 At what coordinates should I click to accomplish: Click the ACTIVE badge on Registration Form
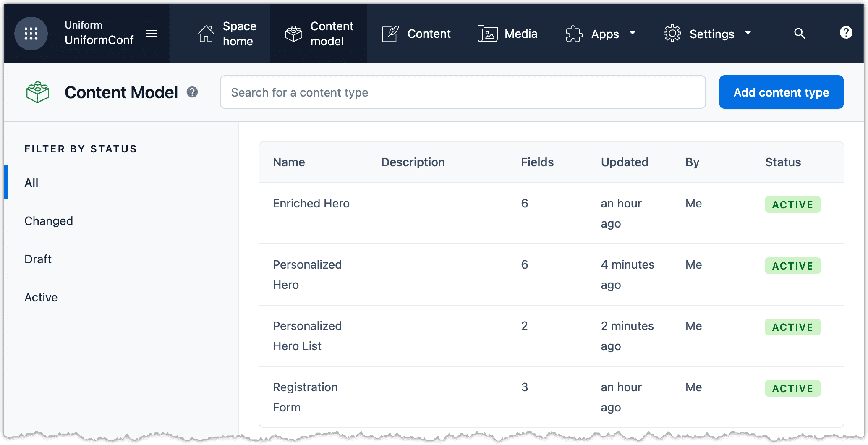(x=792, y=388)
